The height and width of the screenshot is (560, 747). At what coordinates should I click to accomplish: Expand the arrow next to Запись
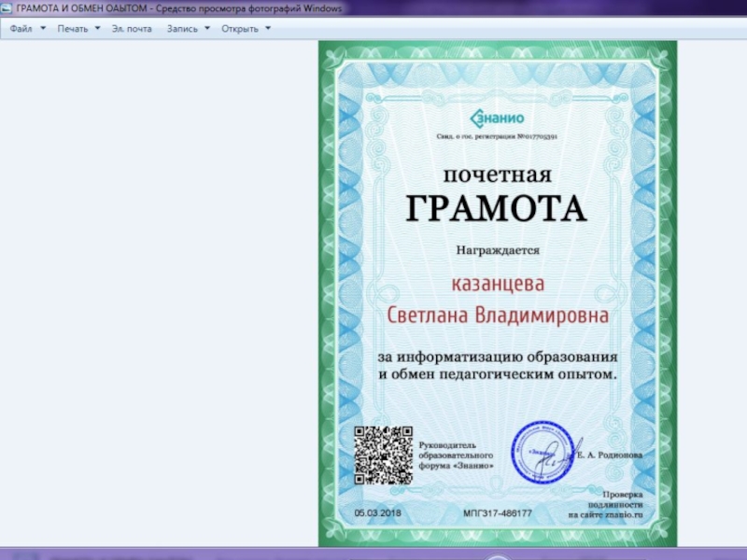click(207, 28)
